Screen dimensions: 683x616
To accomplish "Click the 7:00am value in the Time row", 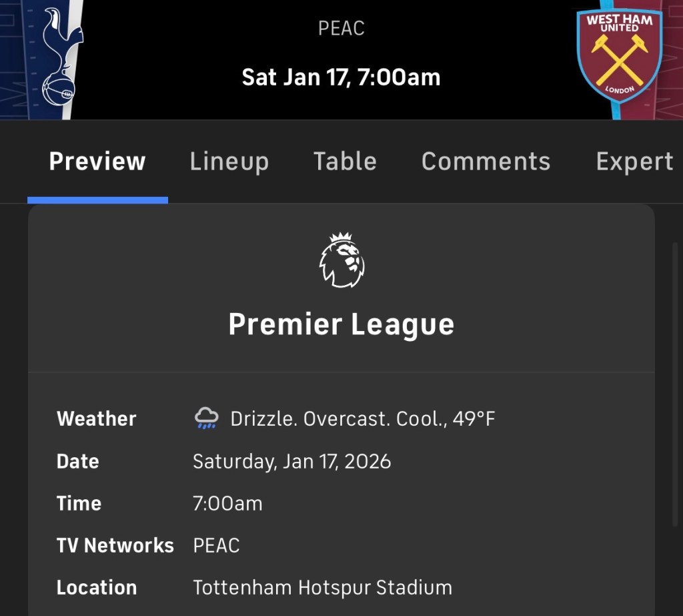I will (x=227, y=503).
